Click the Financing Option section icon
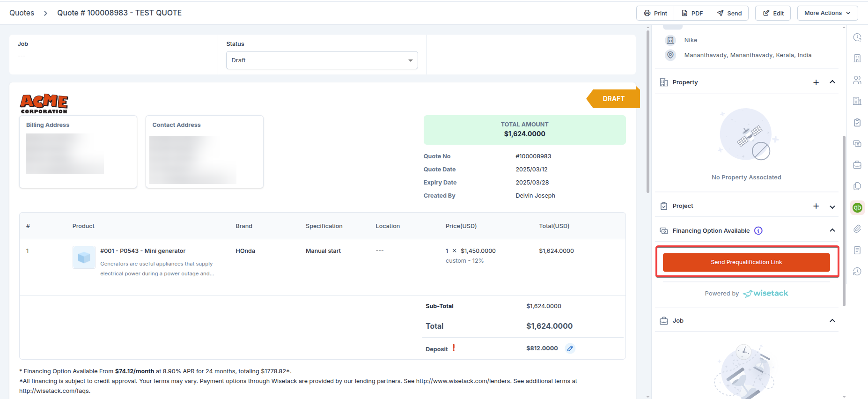 (x=664, y=230)
